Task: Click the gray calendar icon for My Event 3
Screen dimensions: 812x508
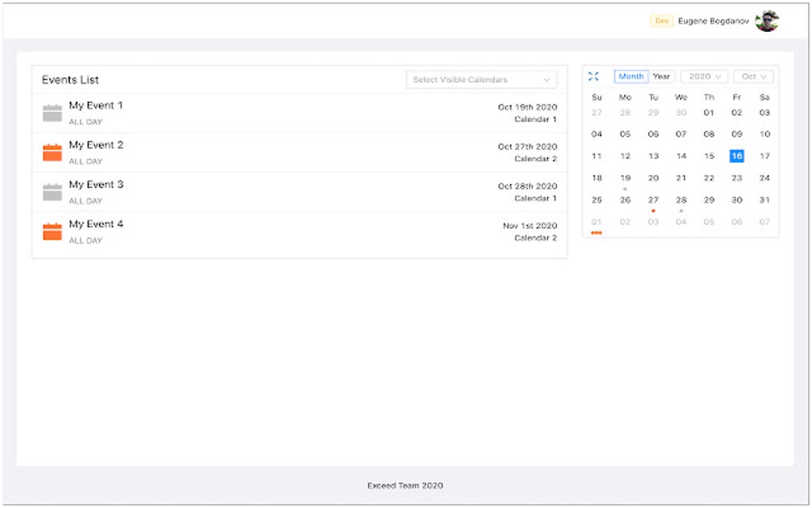Action: tap(53, 192)
